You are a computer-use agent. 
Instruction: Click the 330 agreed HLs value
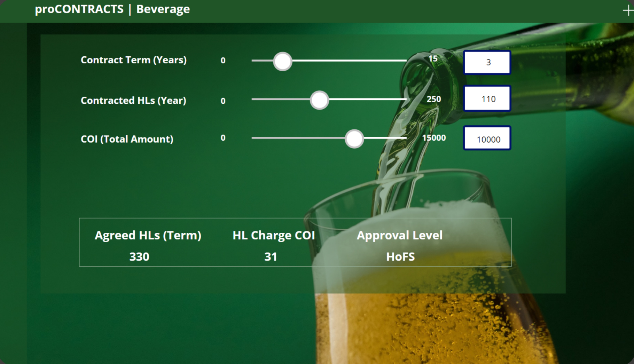tap(139, 257)
